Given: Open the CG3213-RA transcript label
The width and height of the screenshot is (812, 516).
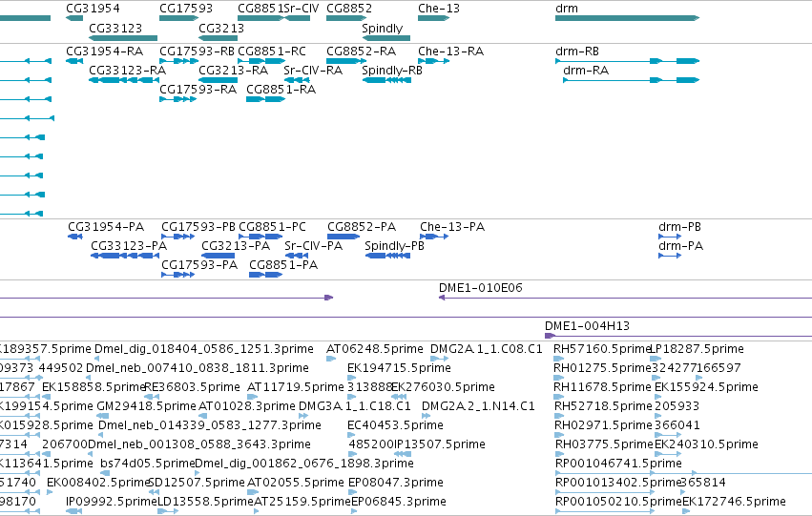Looking at the screenshot, I should (233, 71).
